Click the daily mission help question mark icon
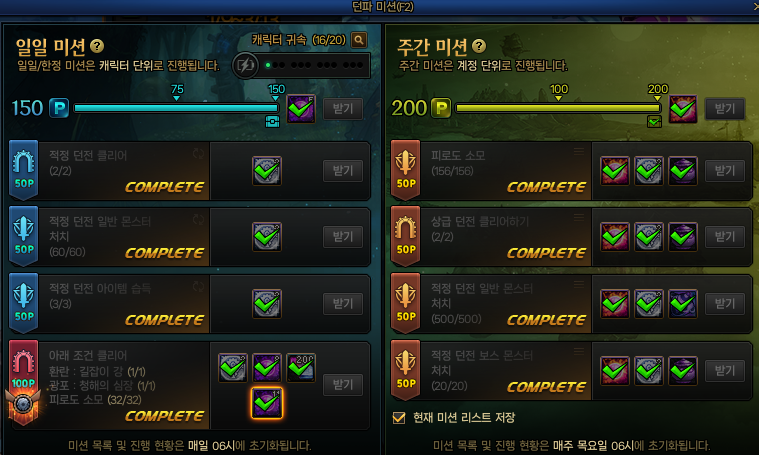Image resolution: width=759 pixels, height=455 pixels. 97,46
